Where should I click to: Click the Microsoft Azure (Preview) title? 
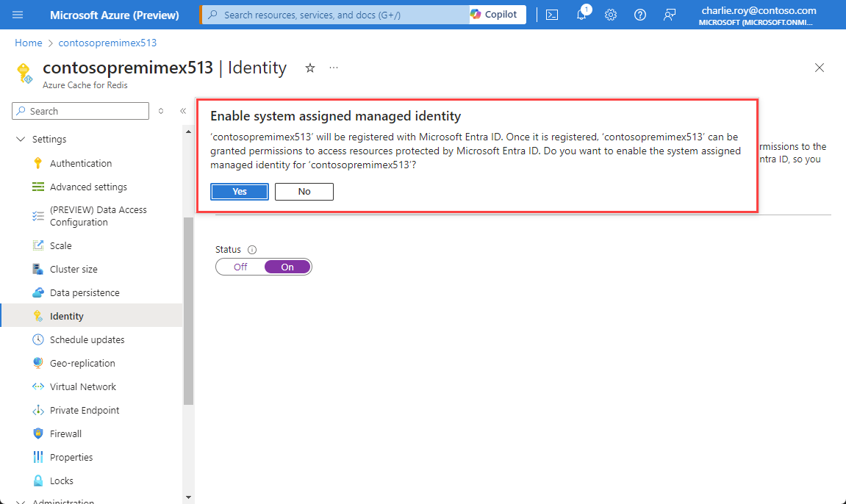[115, 15]
